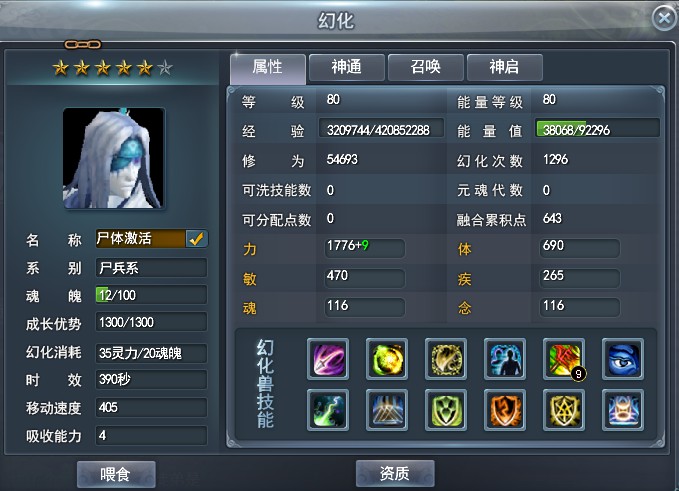The width and height of the screenshot is (679, 491).
Task: Select the green lightning skill icon
Action: (x=328, y=410)
